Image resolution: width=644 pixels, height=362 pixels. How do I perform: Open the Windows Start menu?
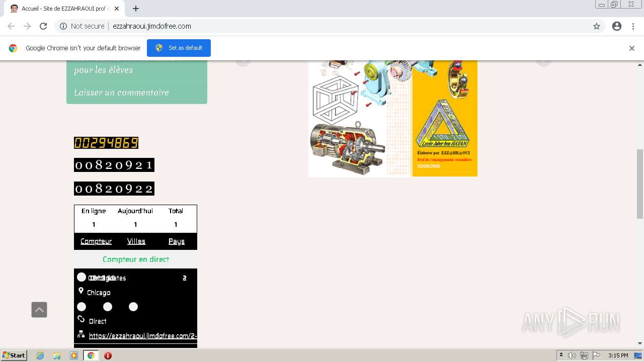14,355
